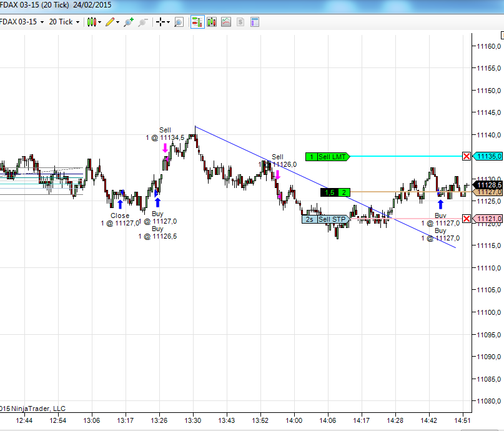This screenshot has height=431, width=504.
Task: Click the zoom in magnifier icon
Action: coord(129,22)
